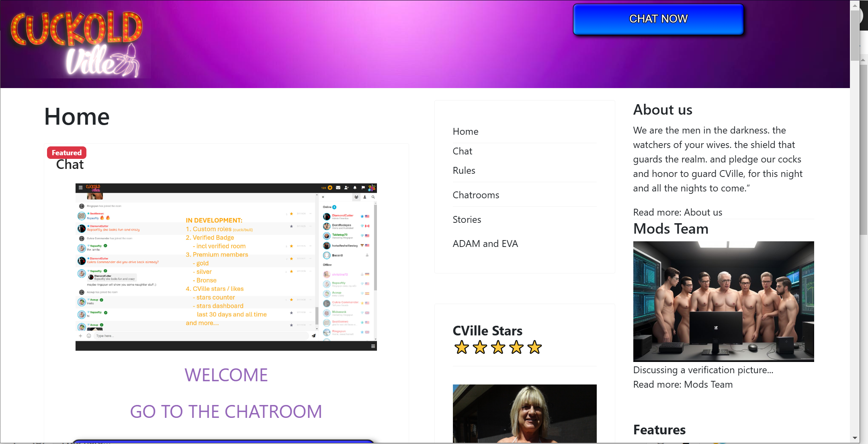Click the fifth CVille Stars star

tap(534, 347)
